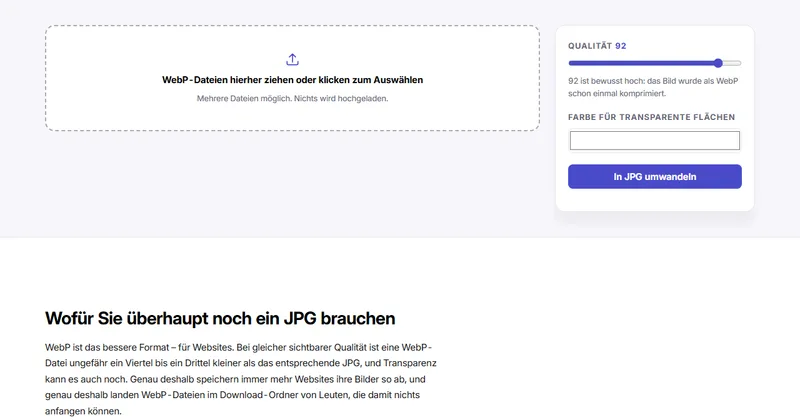Image resolution: width=800 pixels, height=420 pixels.
Task: Open the transparent area color picker field
Action: tap(655, 140)
